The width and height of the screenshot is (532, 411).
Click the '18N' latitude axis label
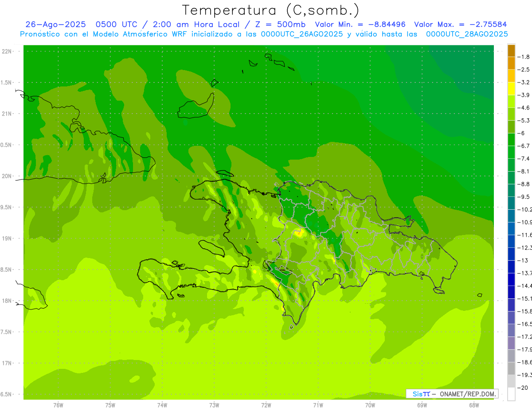point(7,301)
